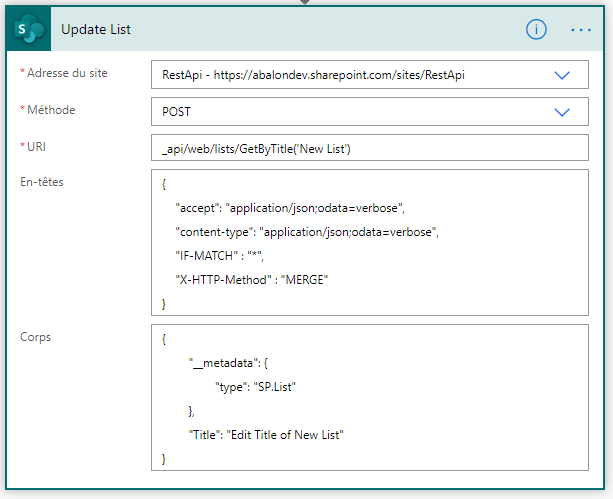Click the "__metadata" line in Corps
613x499 pixels.
(228, 364)
